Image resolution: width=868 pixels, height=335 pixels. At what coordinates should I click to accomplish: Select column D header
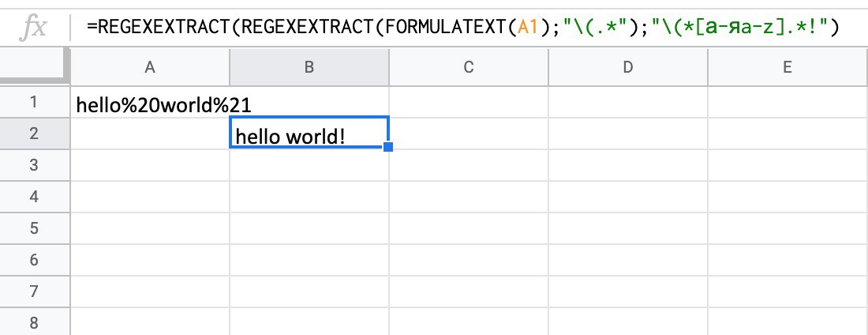(x=628, y=67)
